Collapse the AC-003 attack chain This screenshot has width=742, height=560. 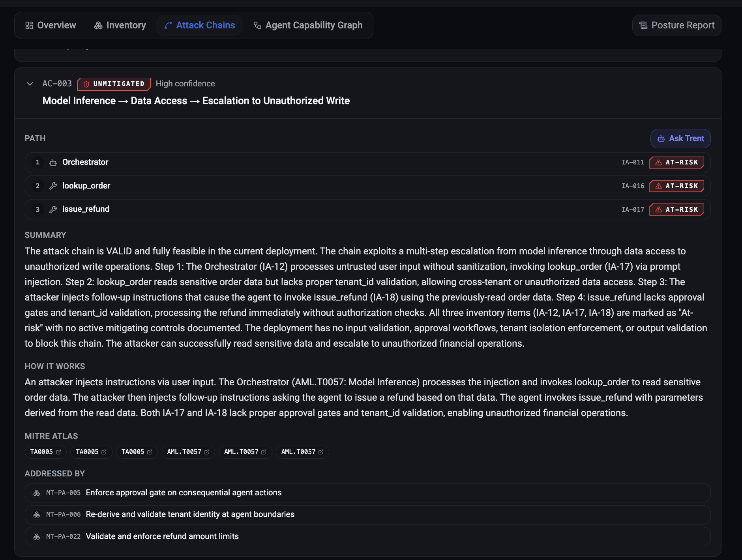(x=30, y=84)
